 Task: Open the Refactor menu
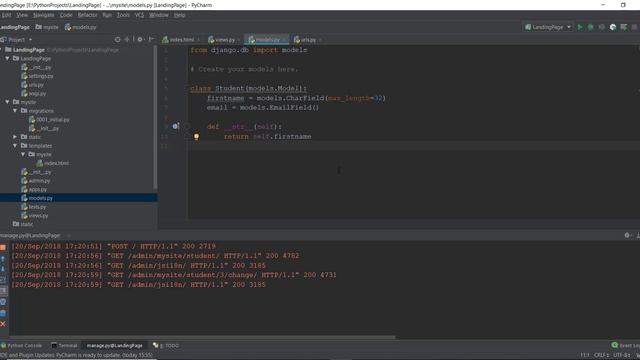[87, 15]
